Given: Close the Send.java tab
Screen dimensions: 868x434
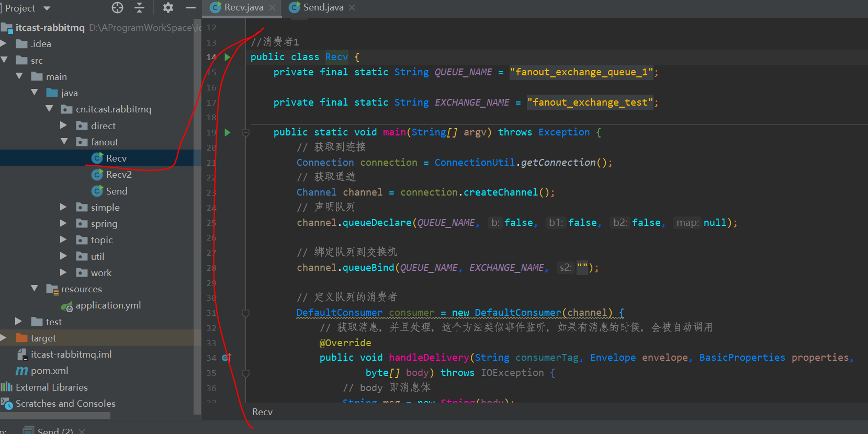Looking at the screenshot, I should tap(352, 8).
